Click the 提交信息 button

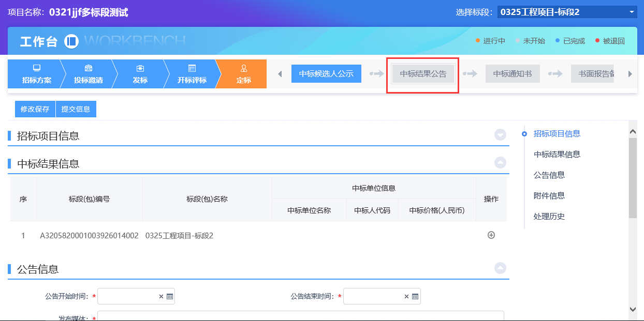[x=76, y=109]
